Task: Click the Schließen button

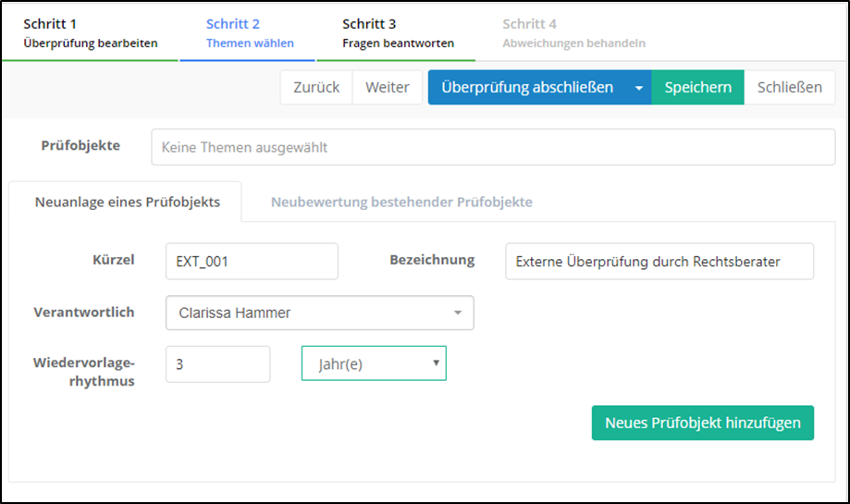Action: point(789,88)
